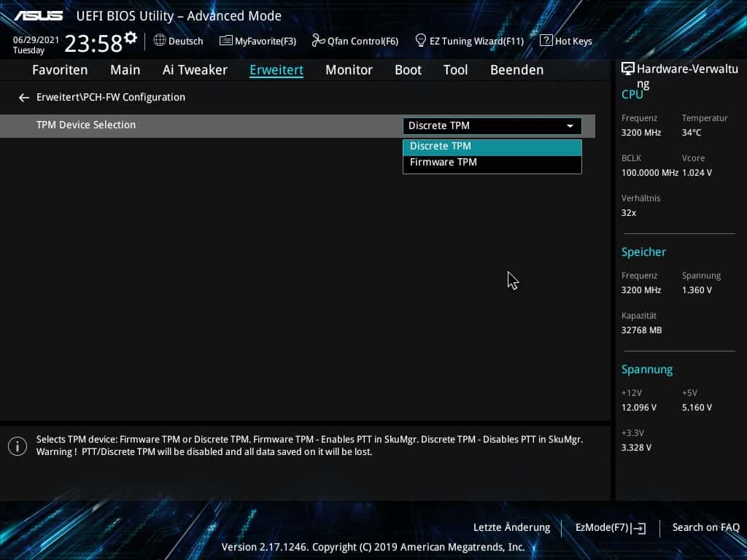This screenshot has width=747, height=560.
Task: Click the Qfan Control fan icon
Action: click(318, 41)
